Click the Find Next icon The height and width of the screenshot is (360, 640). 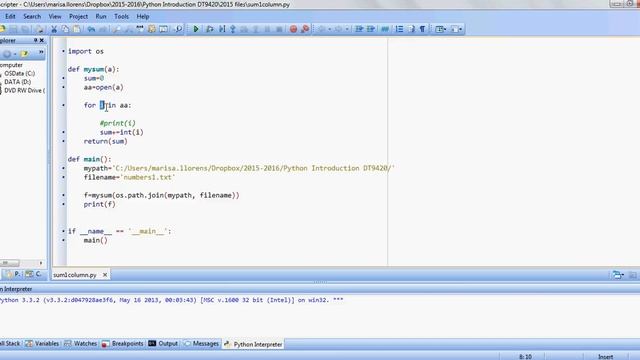click(128, 29)
